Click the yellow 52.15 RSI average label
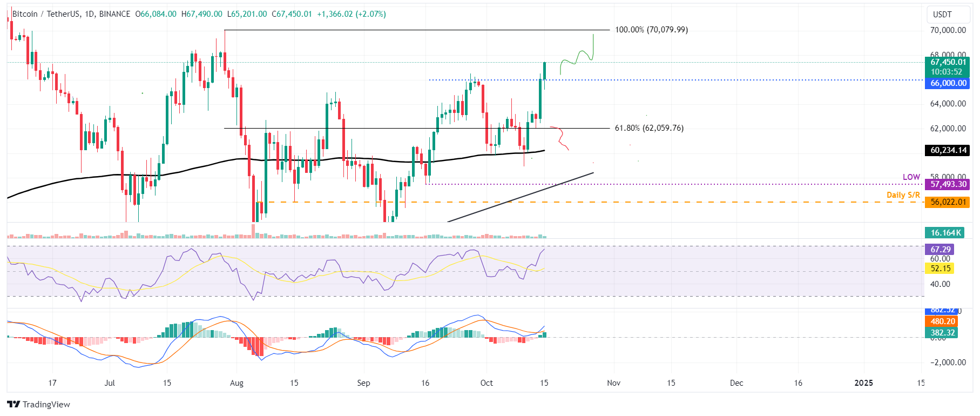980x416 pixels. [940, 269]
